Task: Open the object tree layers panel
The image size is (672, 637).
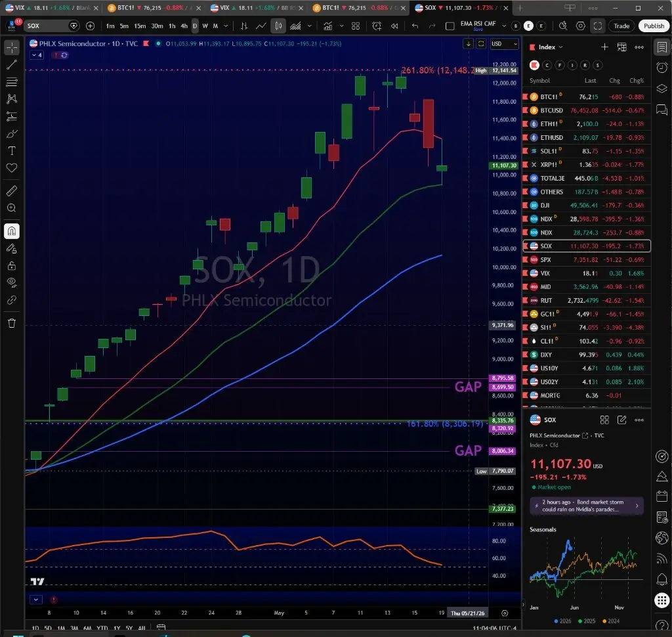Action: [x=661, y=89]
